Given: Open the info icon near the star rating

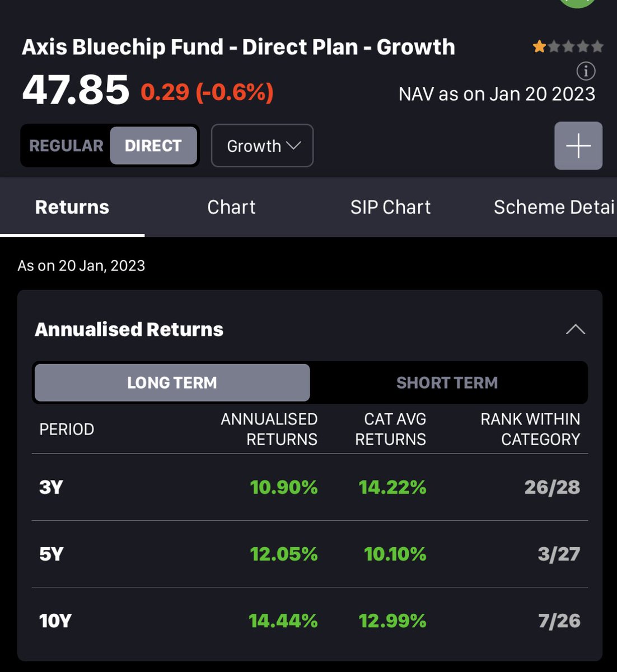Looking at the screenshot, I should tap(586, 71).
